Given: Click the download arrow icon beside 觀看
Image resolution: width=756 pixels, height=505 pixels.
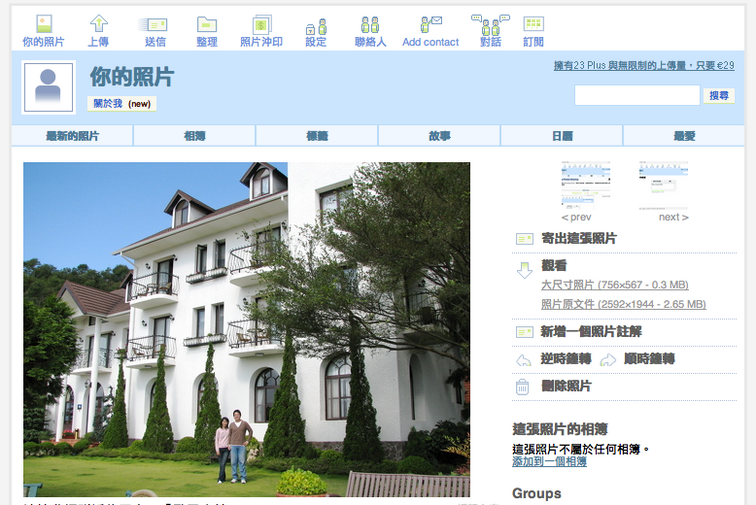Looking at the screenshot, I should pos(524,271).
